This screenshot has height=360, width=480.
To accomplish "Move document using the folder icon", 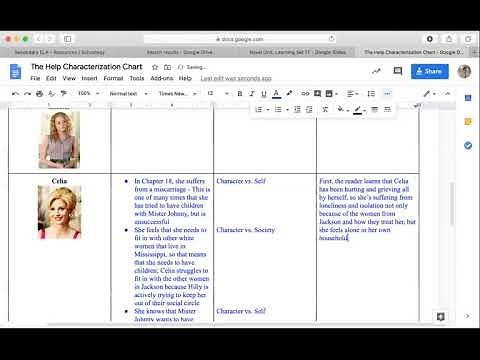I will (168, 67).
